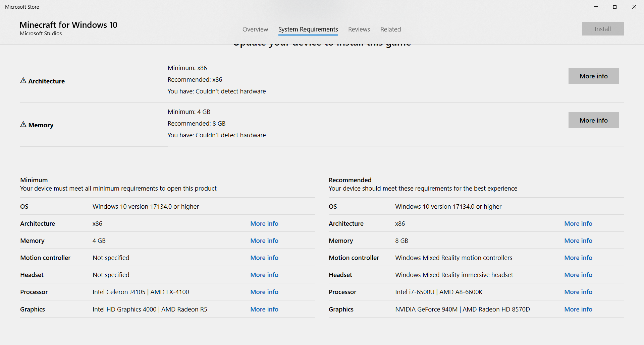Image resolution: width=644 pixels, height=345 pixels.
Task: Open More info for Recommended Architecture
Action: 578,223
